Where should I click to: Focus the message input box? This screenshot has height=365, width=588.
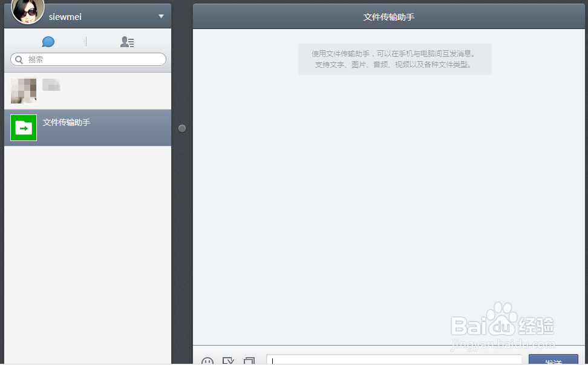[x=394, y=360]
